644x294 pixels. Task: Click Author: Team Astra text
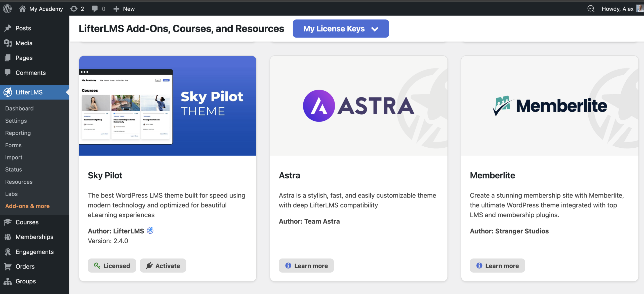309,221
